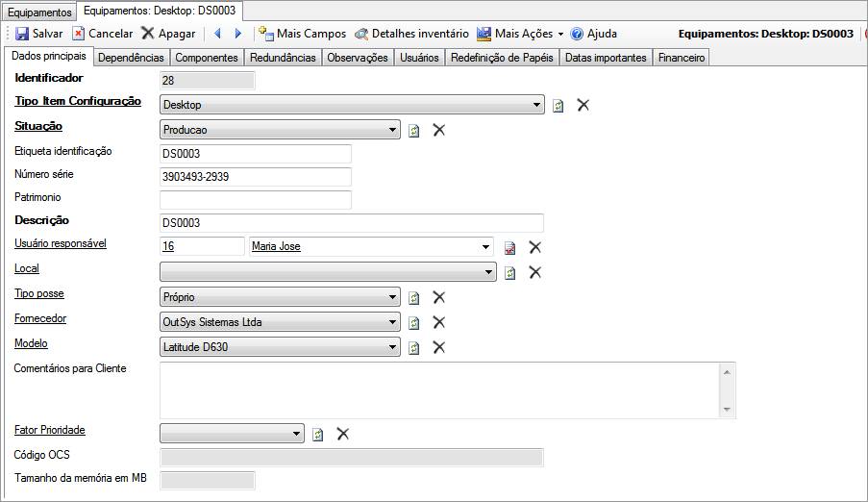Image resolution: width=868 pixels, height=502 pixels.
Task: Expand the Local dropdown
Action: point(488,272)
